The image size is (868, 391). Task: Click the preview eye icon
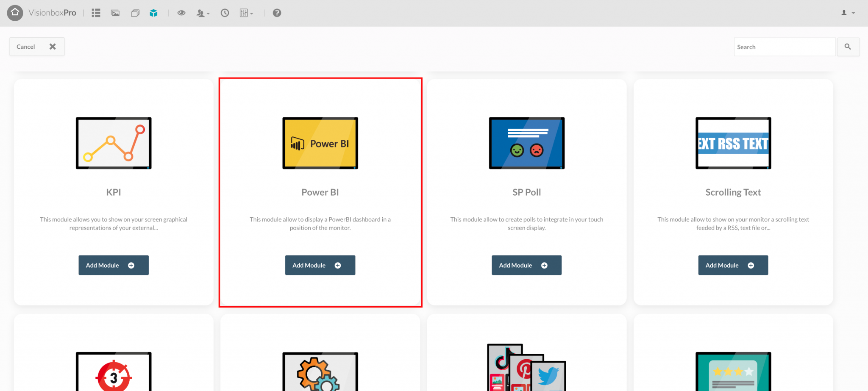coord(181,13)
